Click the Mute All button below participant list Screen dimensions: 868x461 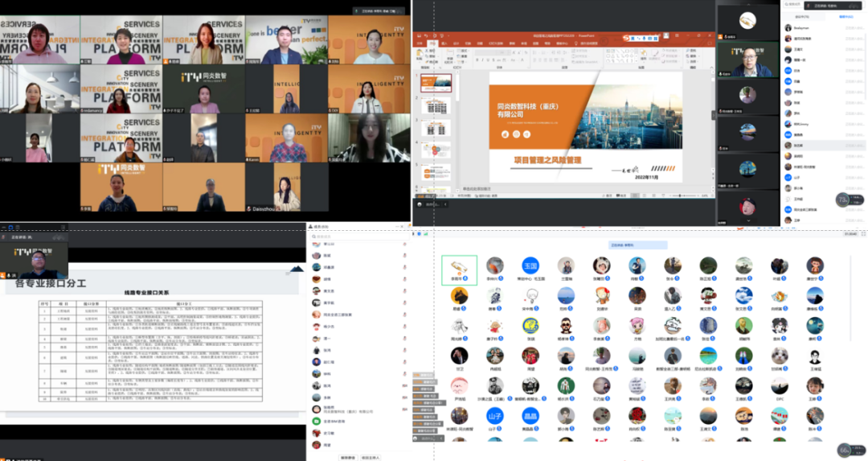[x=348, y=457]
